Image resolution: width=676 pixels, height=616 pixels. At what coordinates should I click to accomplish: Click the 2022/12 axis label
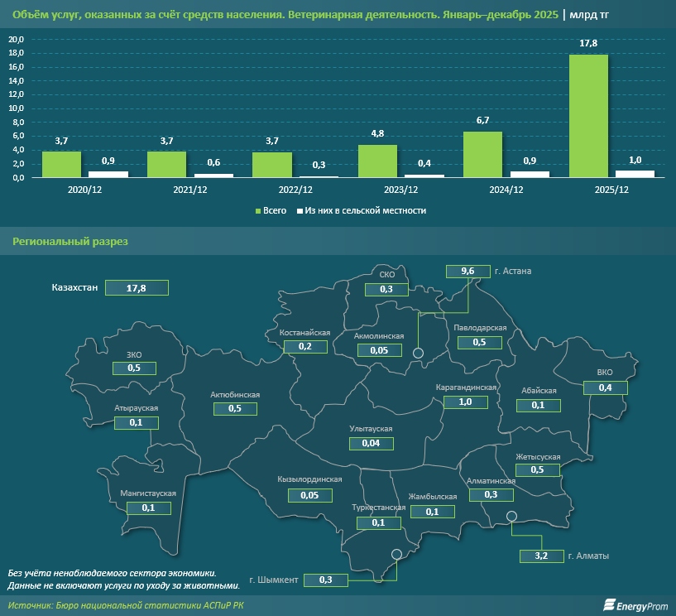[295, 190]
